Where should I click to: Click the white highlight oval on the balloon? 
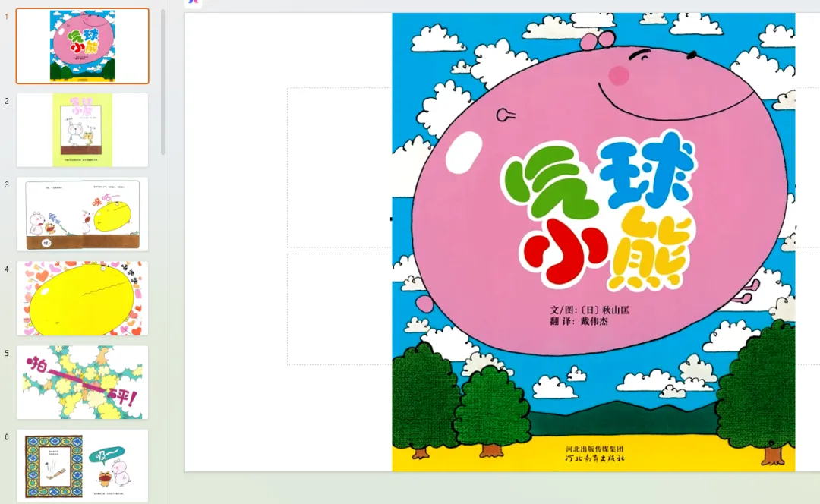[464, 152]
